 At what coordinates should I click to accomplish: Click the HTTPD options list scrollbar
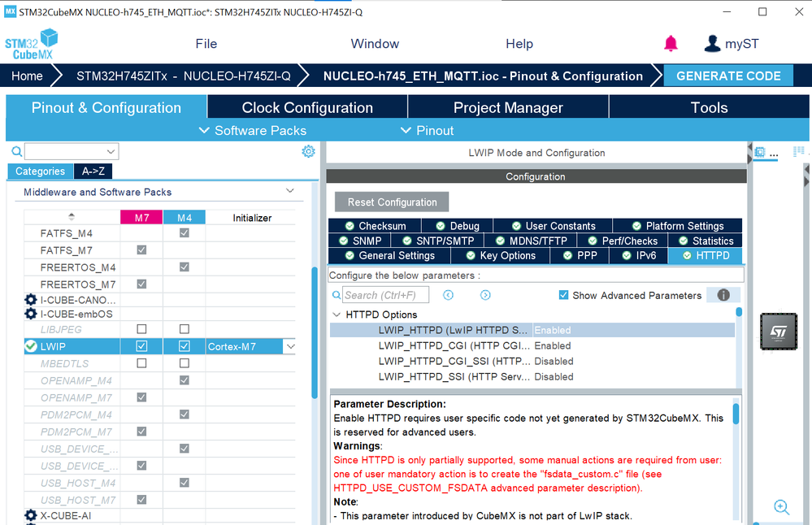739,312
